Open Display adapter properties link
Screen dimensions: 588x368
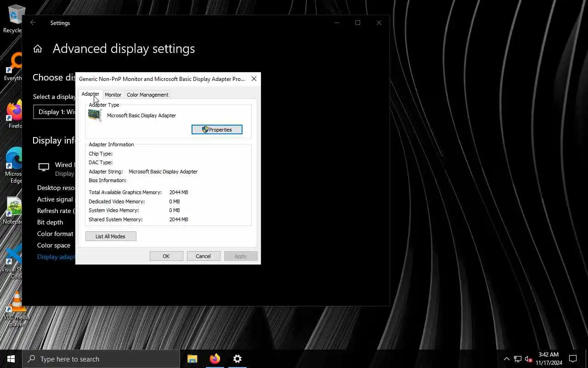[56, 257]
